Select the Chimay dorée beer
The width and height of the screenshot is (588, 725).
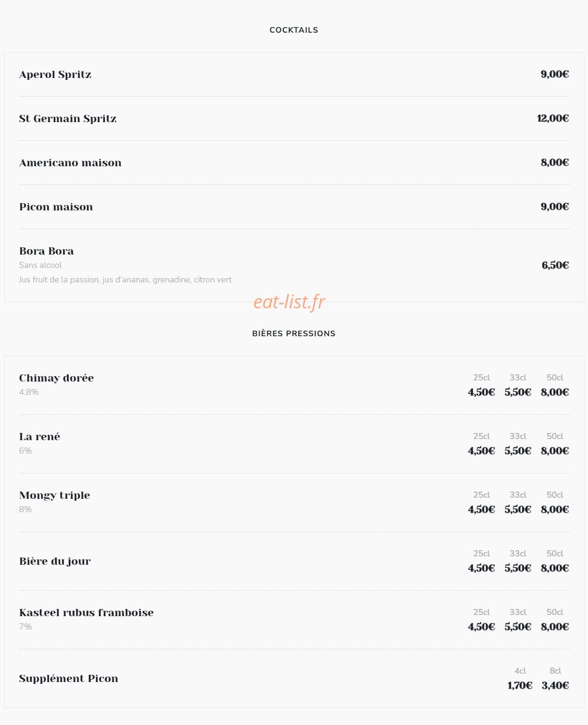(56, 378)
